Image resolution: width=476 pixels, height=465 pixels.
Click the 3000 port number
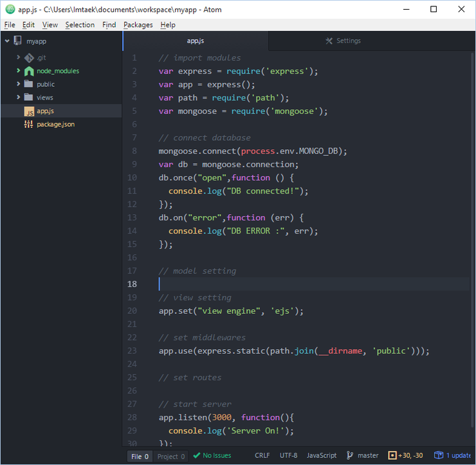pyautogui.click(x=222, y=417)
